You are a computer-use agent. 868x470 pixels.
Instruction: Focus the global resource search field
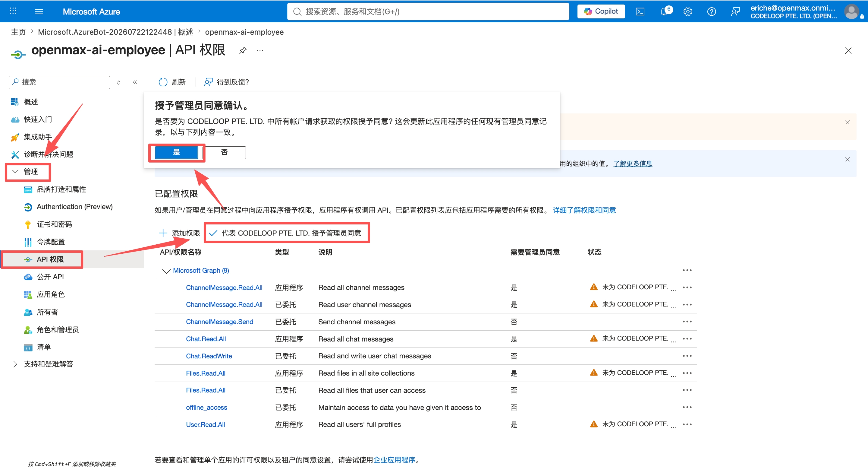click(428, 11)
